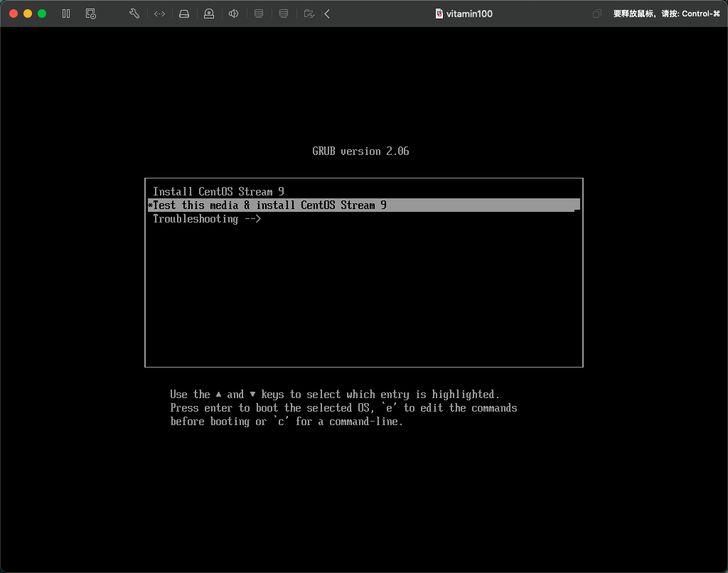Pause the virtual machine with the pause icon
This screenshot has width=728, height=573.
(x=66, y=14)
